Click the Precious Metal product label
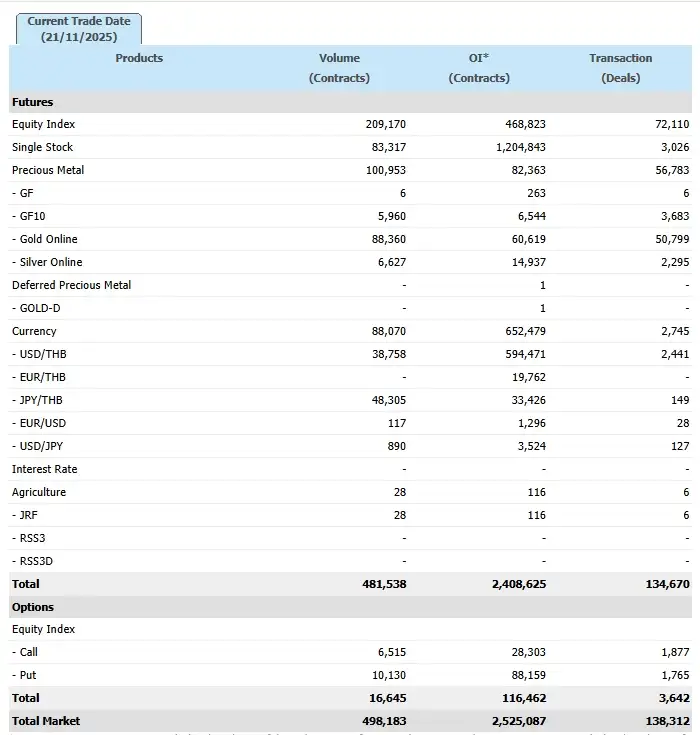This screenshot has width=700, height=735. point(48,170)
